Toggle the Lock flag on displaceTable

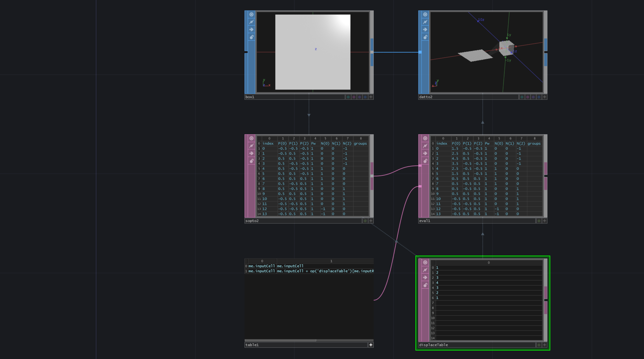tap(425, 285)
